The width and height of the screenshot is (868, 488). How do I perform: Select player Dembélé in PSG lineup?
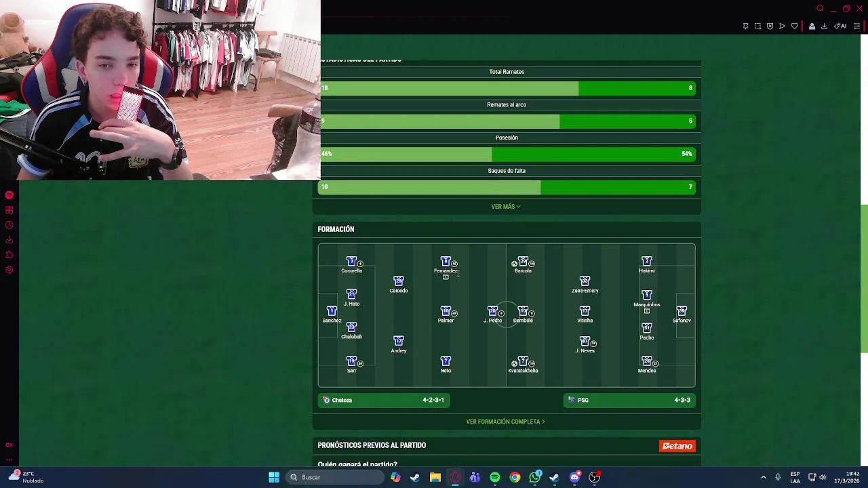(x=523, y=314)
